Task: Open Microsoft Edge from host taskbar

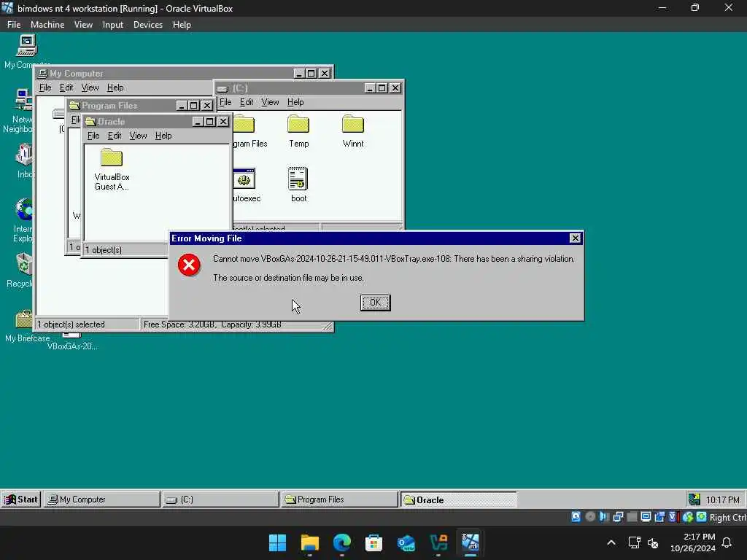Action: pyautogui.click(x=341, y=542)
